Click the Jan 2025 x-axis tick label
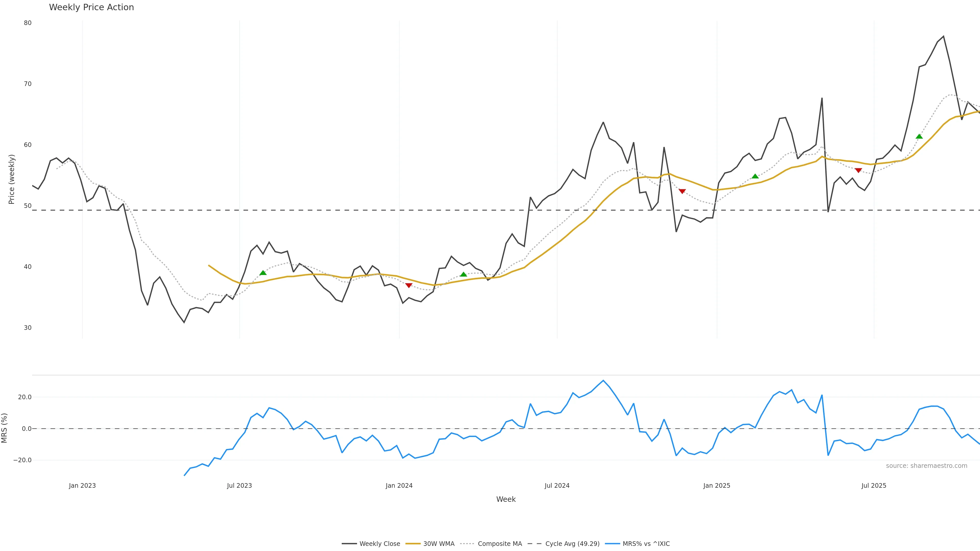The image size is (980, 551). [717, 486]
